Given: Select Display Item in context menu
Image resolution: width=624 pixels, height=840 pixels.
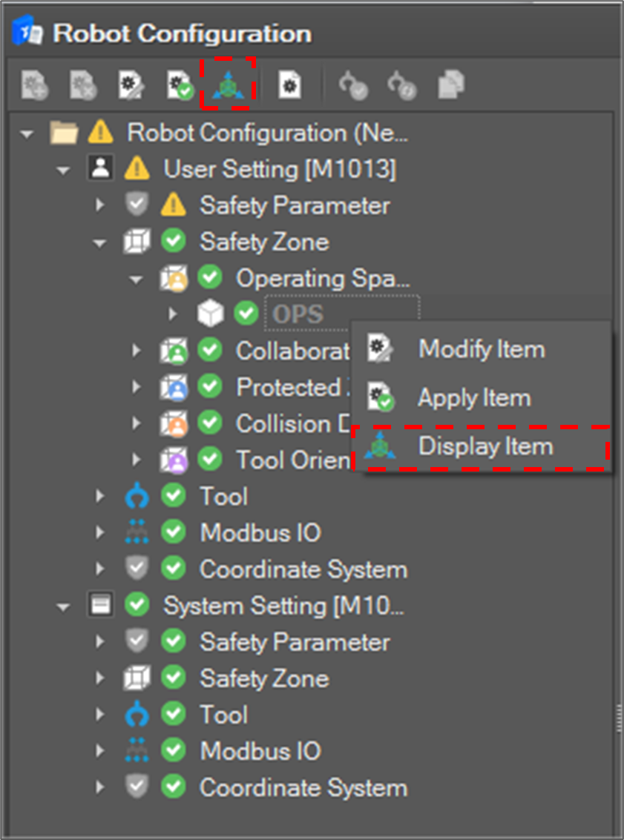Looking at the screenshot, I should click(485, 446).
